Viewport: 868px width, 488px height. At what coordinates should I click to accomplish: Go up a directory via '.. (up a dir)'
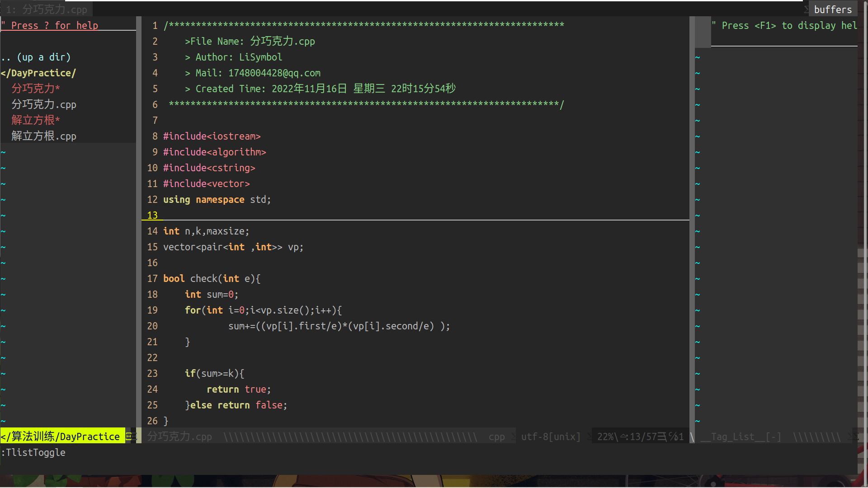(36, 57)
